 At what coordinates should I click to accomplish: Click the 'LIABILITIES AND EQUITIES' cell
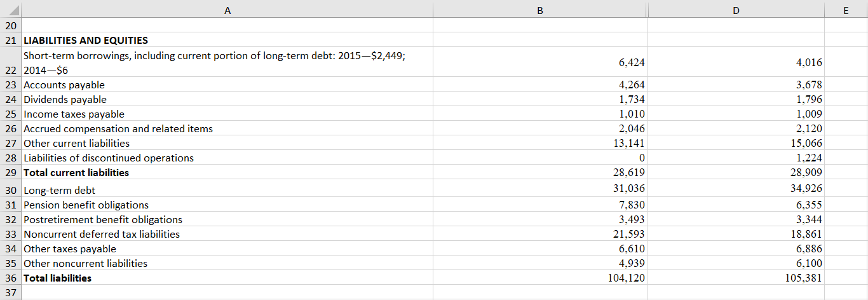pyautogui.click(x=227, y=40)
